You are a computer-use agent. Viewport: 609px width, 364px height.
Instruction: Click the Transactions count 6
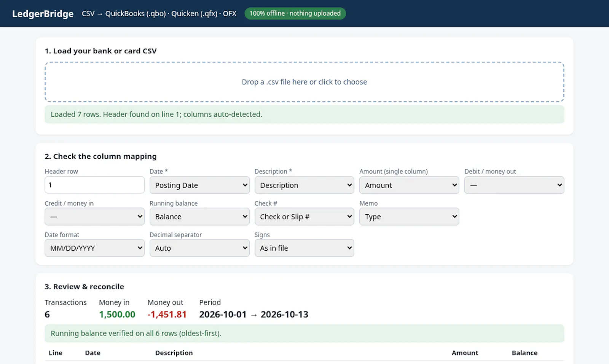47,315
